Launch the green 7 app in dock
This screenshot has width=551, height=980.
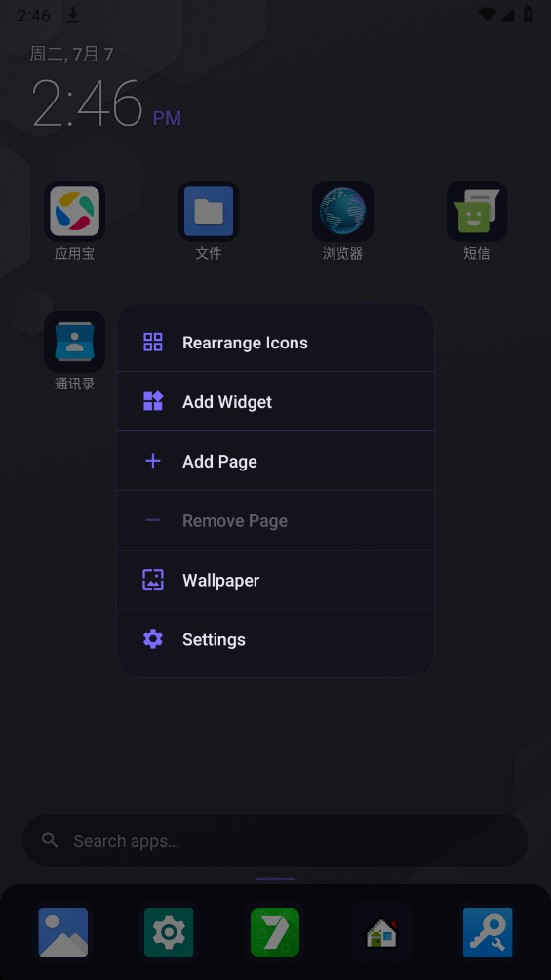(x=275, y=932)
